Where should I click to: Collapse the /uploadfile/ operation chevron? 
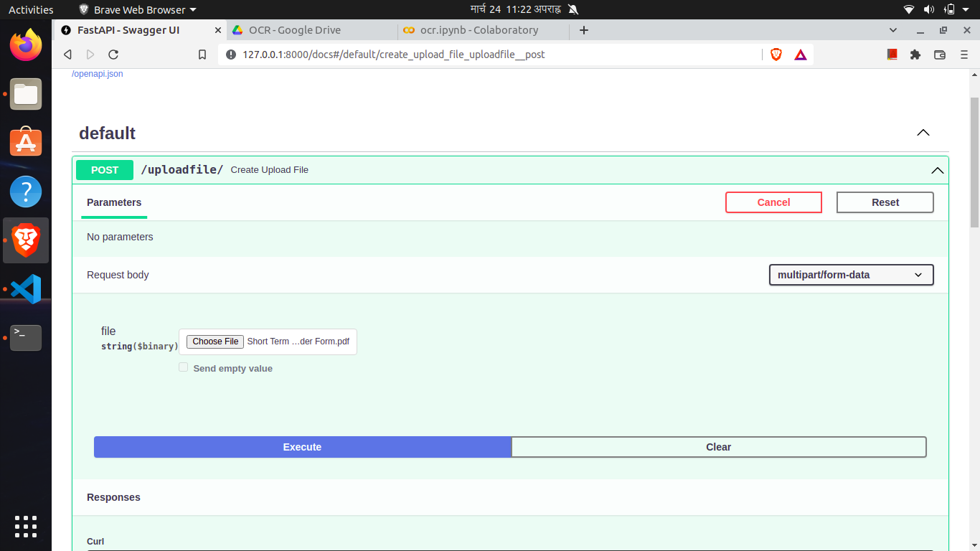pyautogui.click(x=938, y=170)
